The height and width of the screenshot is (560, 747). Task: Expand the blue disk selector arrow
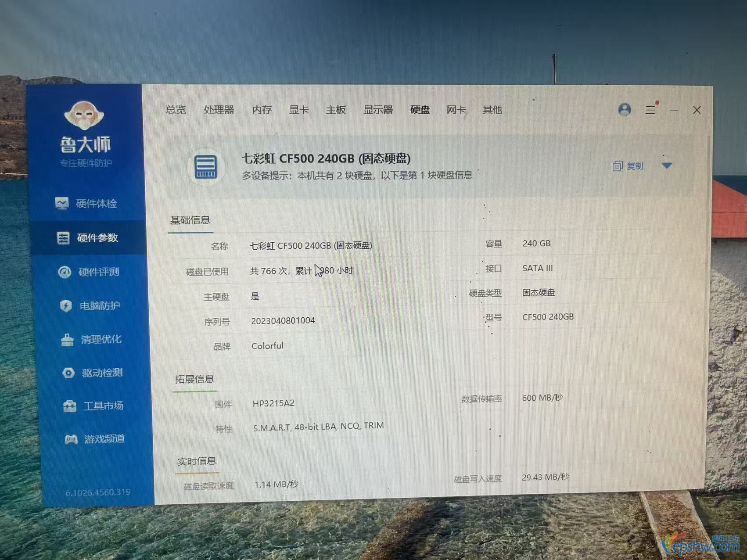pos(667,166)
